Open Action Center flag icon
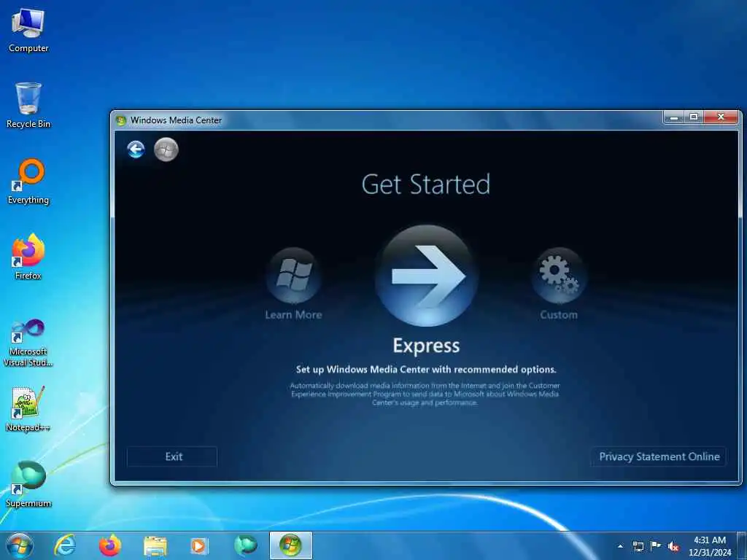 (656, 546)
